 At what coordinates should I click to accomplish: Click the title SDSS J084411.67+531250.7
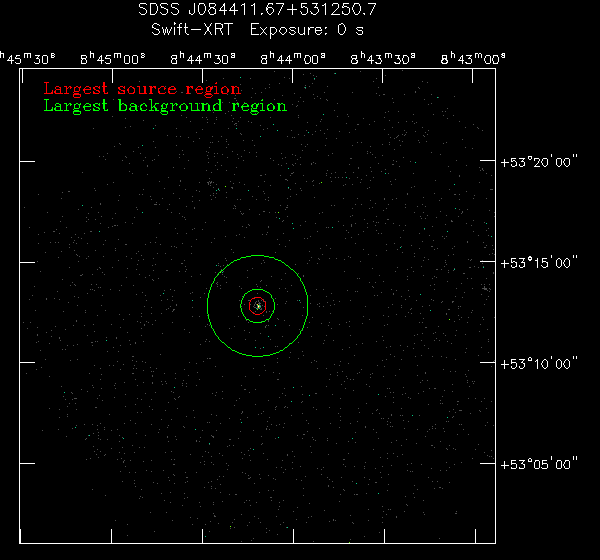point(257,10)
